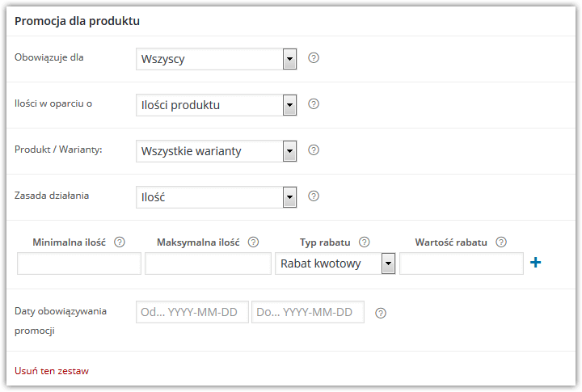The image size is (582, 392).
Task: Open the Rabat kwotowy discount type dropdown
Action: [335, 263]
